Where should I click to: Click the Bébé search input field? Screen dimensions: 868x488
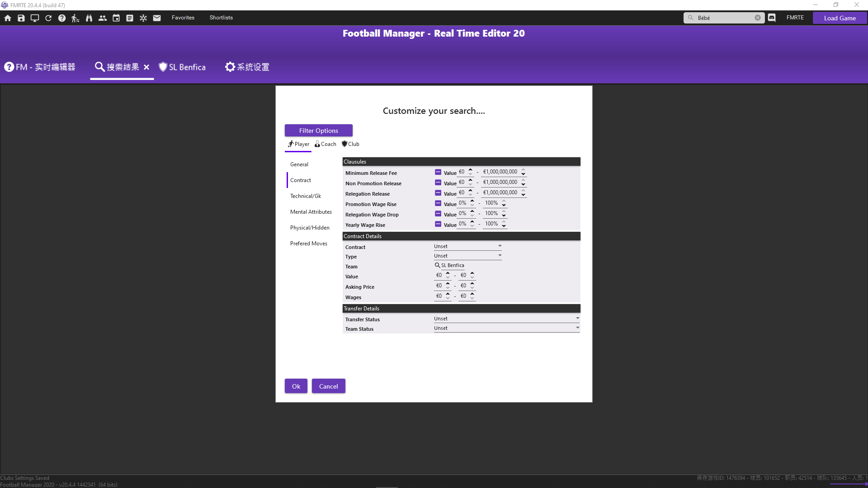725,18
